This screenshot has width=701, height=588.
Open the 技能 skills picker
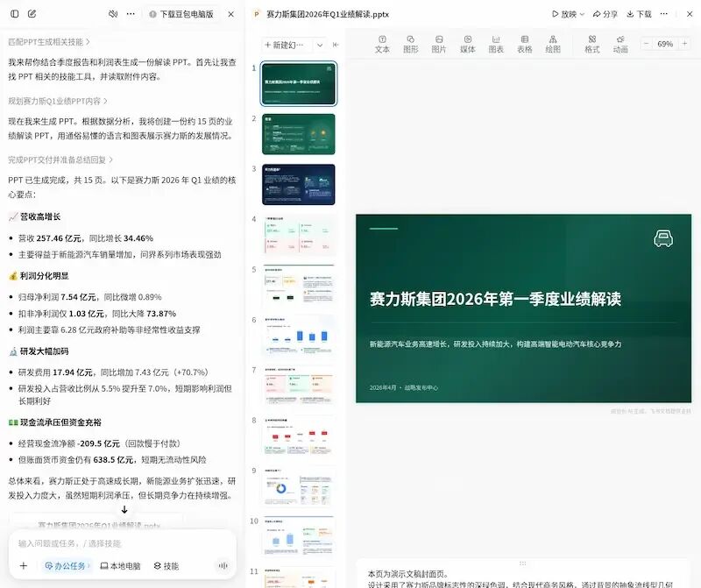pyautogui.click(x=166, y=565)
